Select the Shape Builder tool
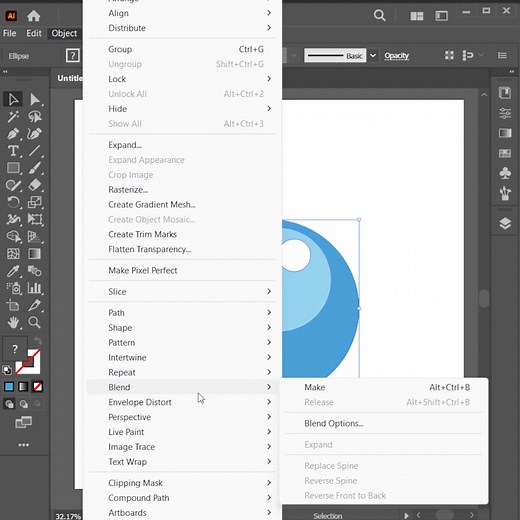 [13, 237]
